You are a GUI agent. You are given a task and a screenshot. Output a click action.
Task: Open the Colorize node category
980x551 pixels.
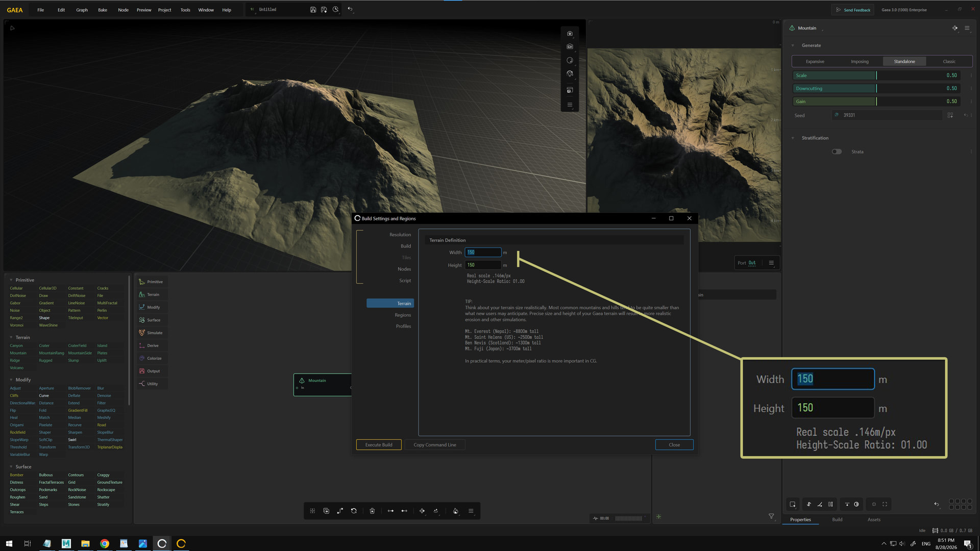(150, 358)
